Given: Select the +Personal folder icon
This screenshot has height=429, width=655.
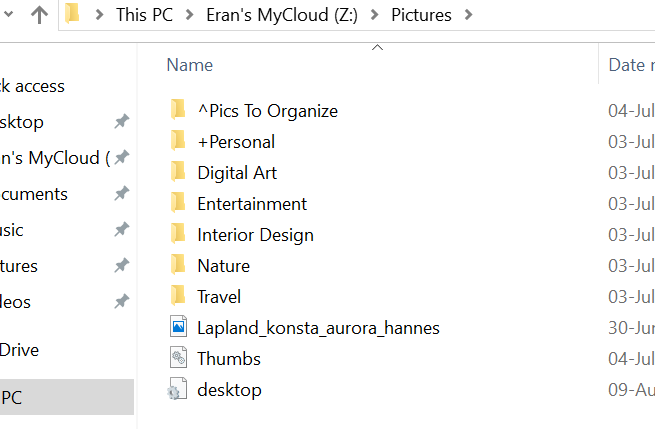Looking at the screenshot, I should tap(178, 140).
